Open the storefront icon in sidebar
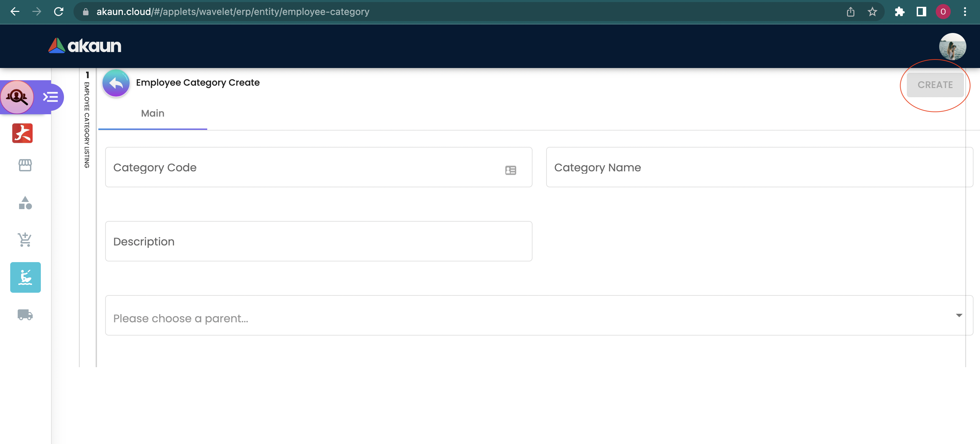 [25, 165]
